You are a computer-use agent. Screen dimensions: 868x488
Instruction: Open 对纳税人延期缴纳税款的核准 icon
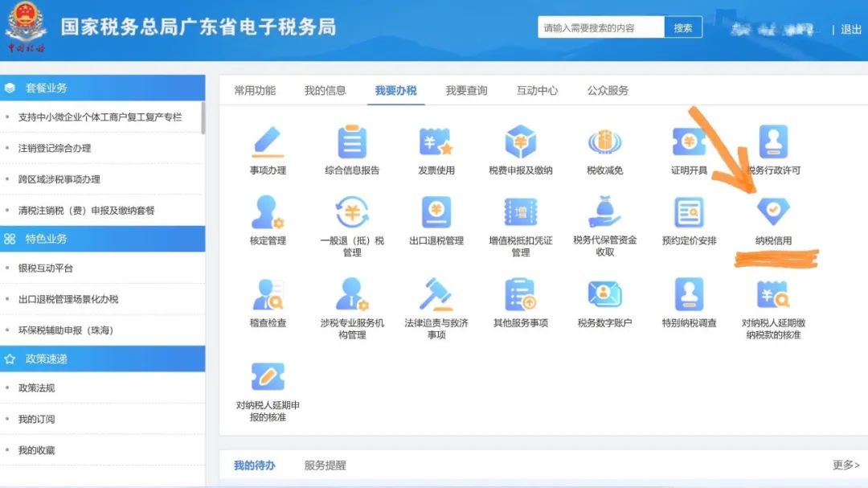[x=773, y=294]
